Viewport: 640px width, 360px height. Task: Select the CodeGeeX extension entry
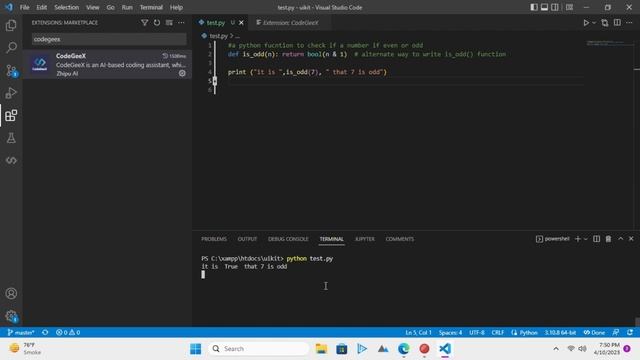click(107, 64)
